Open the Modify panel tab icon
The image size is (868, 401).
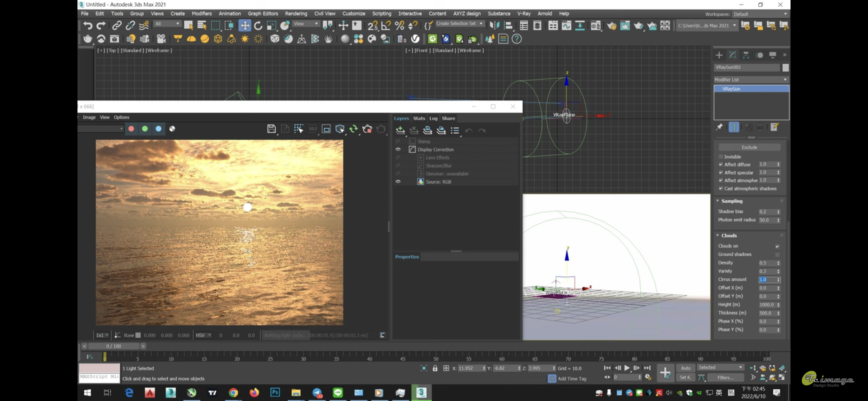click(733, 55)
